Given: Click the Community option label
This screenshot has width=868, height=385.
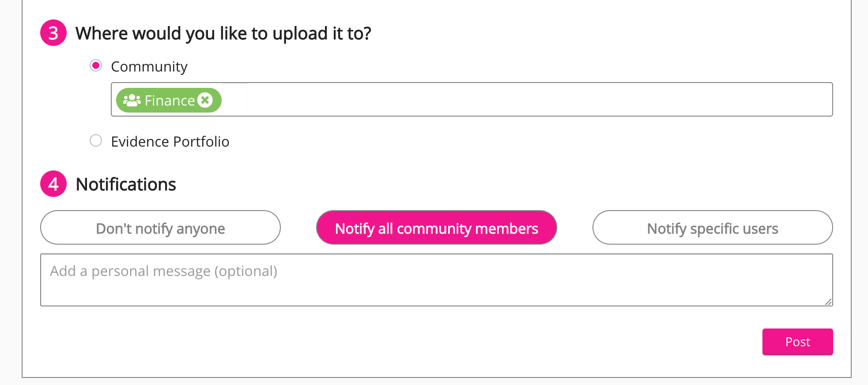Looking at the screenshot, I should [x=149, y=67].
